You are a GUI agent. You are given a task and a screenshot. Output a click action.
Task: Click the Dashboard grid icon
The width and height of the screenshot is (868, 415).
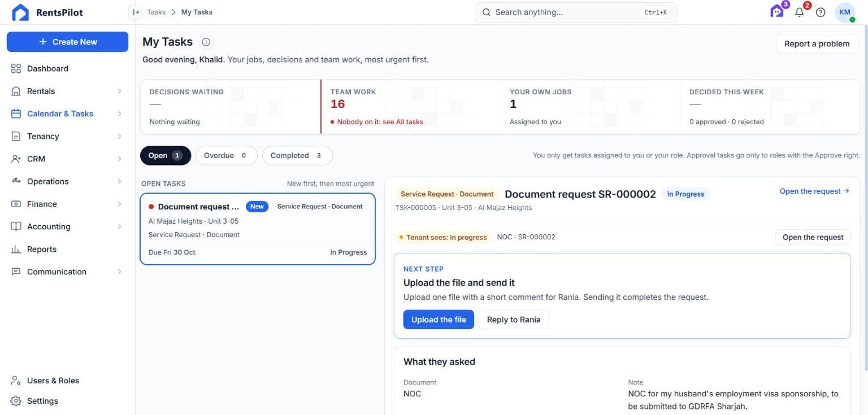[x=16, y=68]
